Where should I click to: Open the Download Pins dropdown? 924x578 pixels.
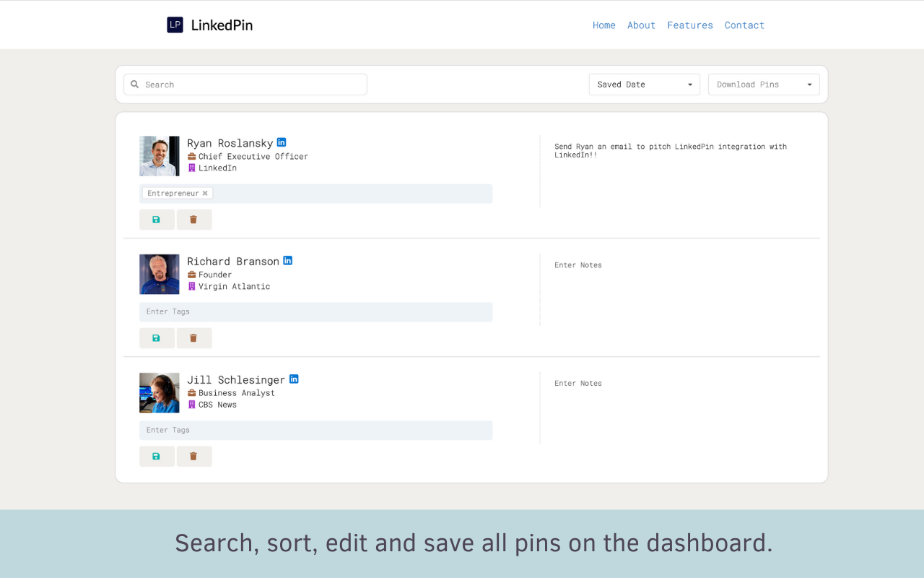[x=764, y=85]
